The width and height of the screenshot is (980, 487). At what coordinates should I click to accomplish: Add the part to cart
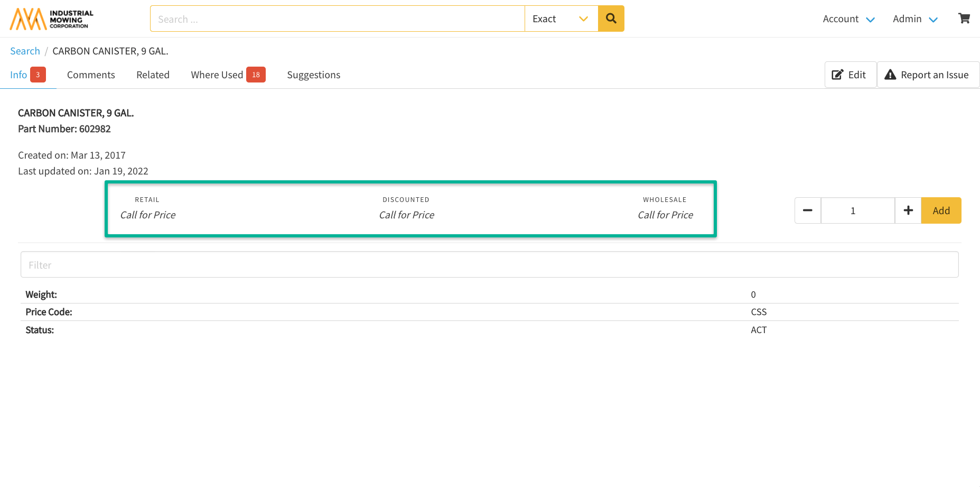point(940,210)
